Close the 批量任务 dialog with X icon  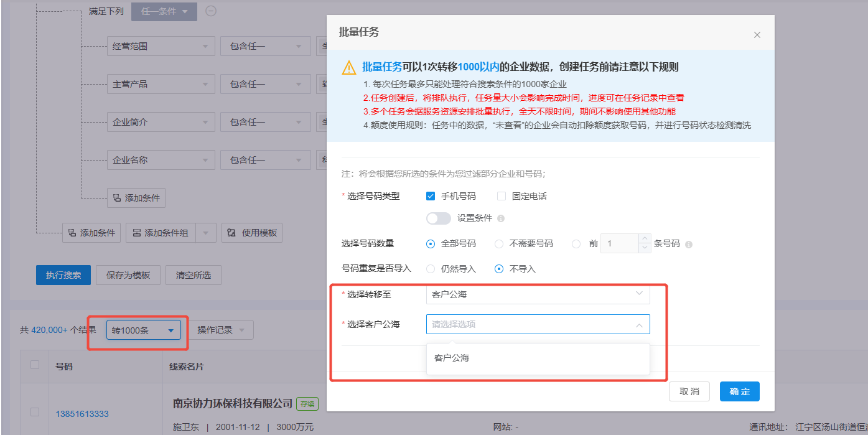click(x=757, y=35)
